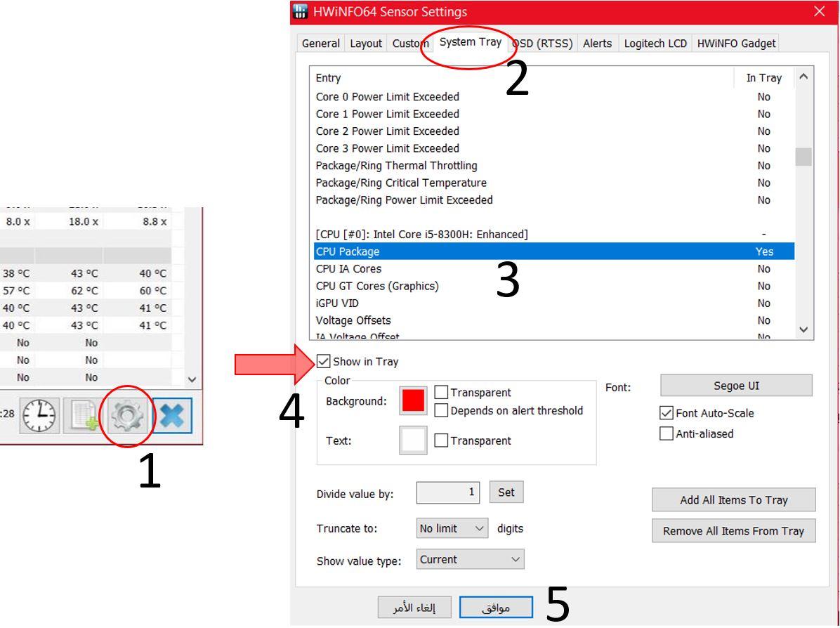The height and width of the screenshot is (628, 840).
Task: Click the sensor window scroll down arrow
Action: (x=192, y=379)
